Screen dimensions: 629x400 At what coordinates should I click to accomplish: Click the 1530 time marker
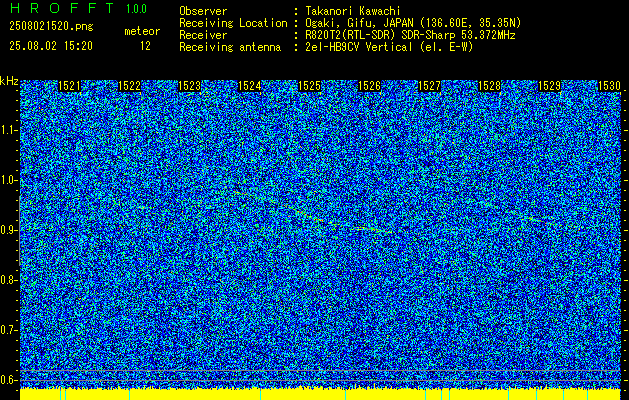tap(609, 86)
